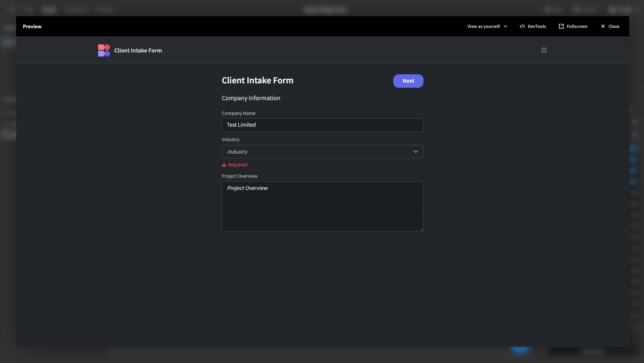
Task: Click the chevron arrow in Industry field
Action: 416,152
